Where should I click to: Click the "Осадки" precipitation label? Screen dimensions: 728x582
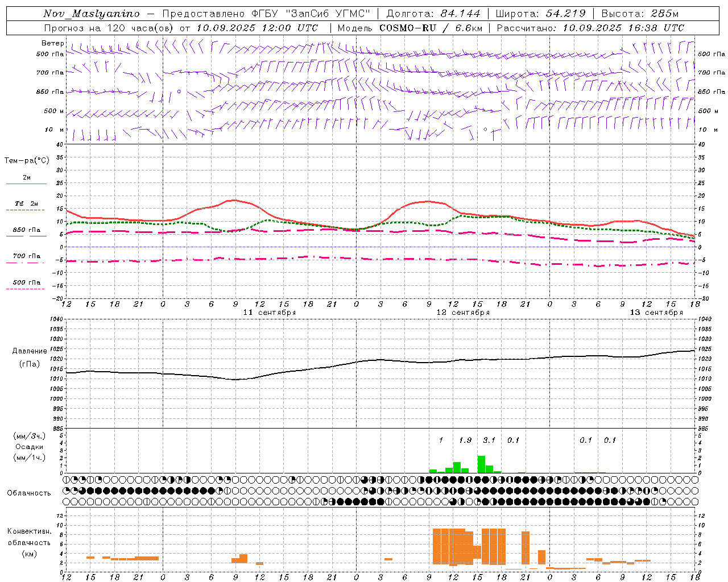click(x=30, y=447)
